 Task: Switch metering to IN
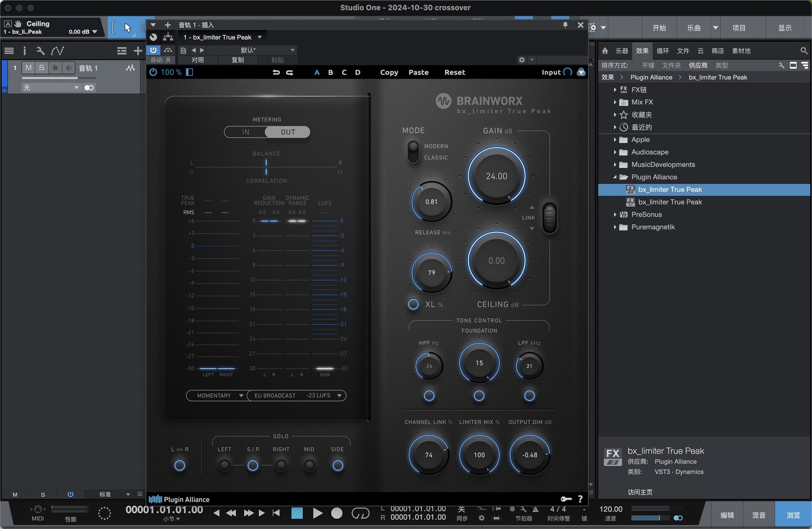(x=246, y=132)
